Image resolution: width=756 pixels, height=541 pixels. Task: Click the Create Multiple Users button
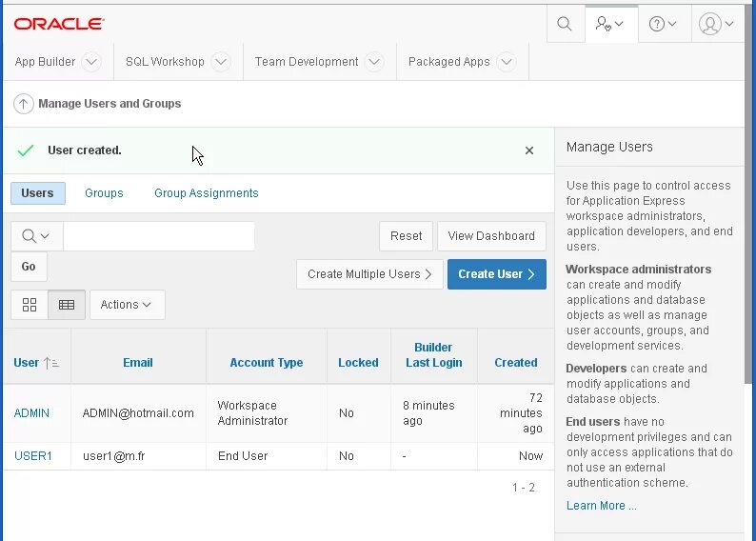click(x=369, y=274)
